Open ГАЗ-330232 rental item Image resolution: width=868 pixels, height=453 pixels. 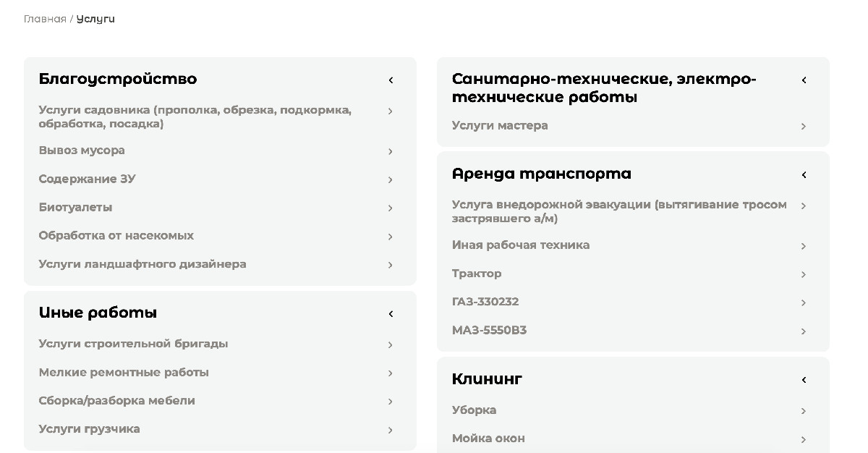(485, 302)
